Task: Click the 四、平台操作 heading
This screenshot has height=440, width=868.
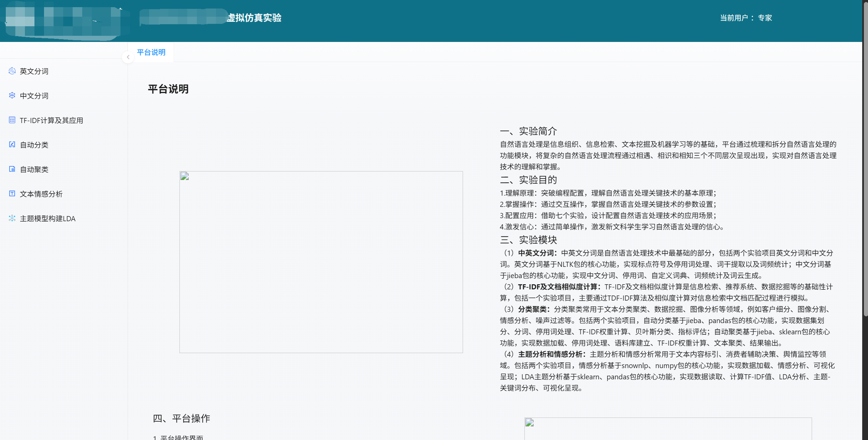Action: (182, 419)
